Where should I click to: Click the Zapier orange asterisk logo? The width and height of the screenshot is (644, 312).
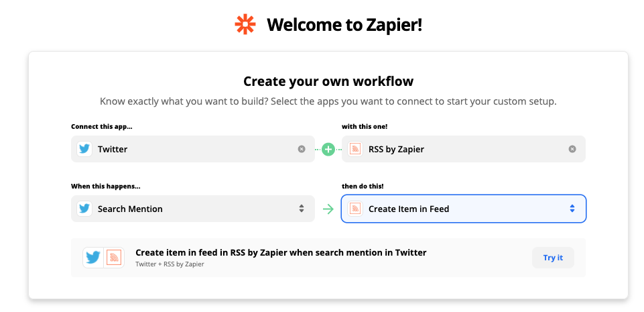(245, 24)
